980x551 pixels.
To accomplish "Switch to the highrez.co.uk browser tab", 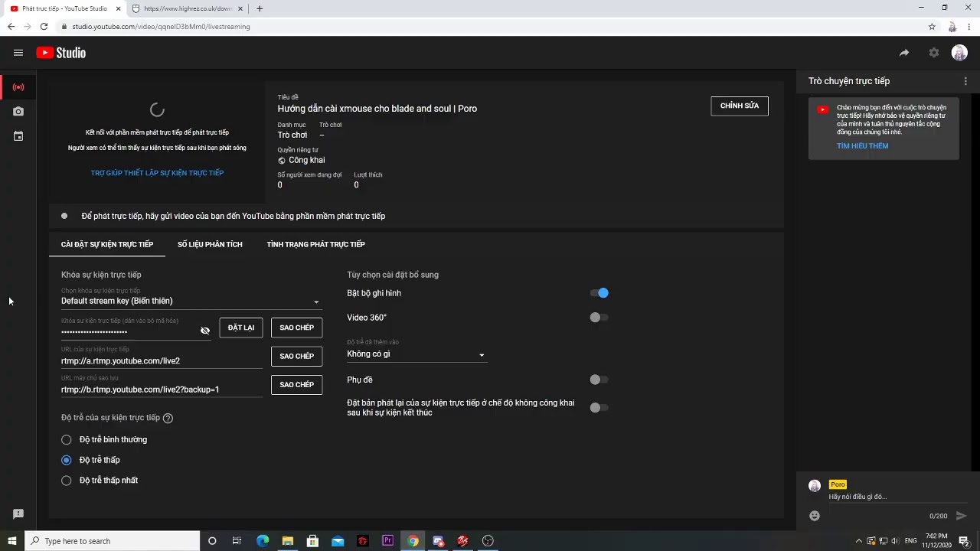I will coord(188,8).
